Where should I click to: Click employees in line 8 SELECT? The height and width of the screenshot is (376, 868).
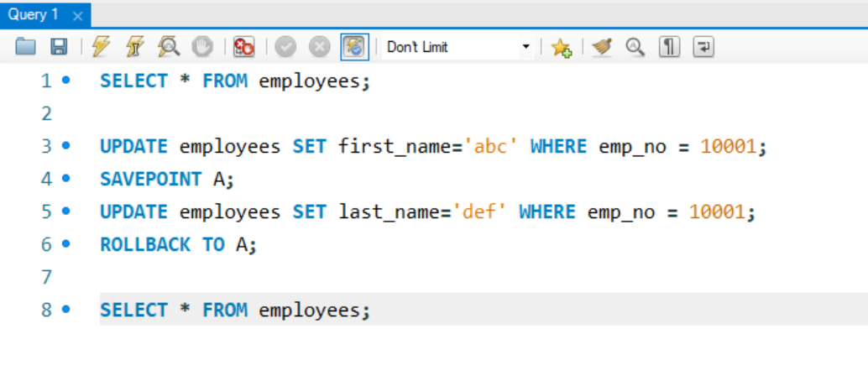click(x=309, y=310)
